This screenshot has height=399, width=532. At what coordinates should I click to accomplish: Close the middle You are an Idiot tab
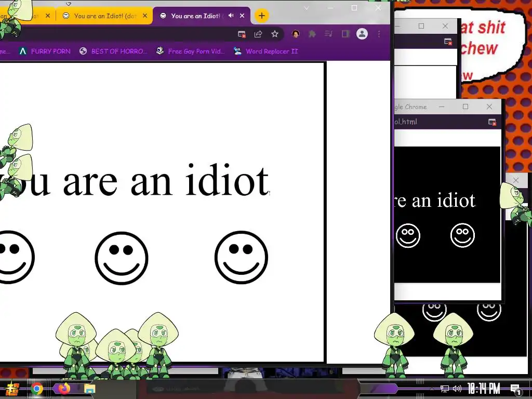[x=145, y=16]
